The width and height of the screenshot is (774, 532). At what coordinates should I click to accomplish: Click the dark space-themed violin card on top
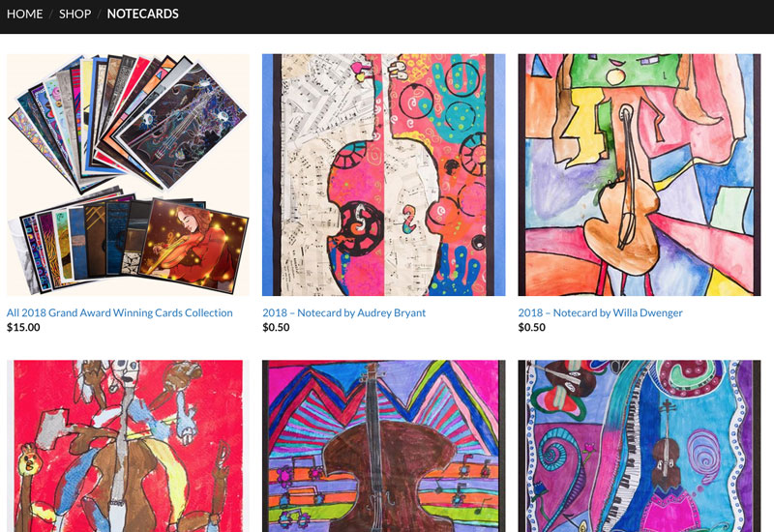click(184, 126)
